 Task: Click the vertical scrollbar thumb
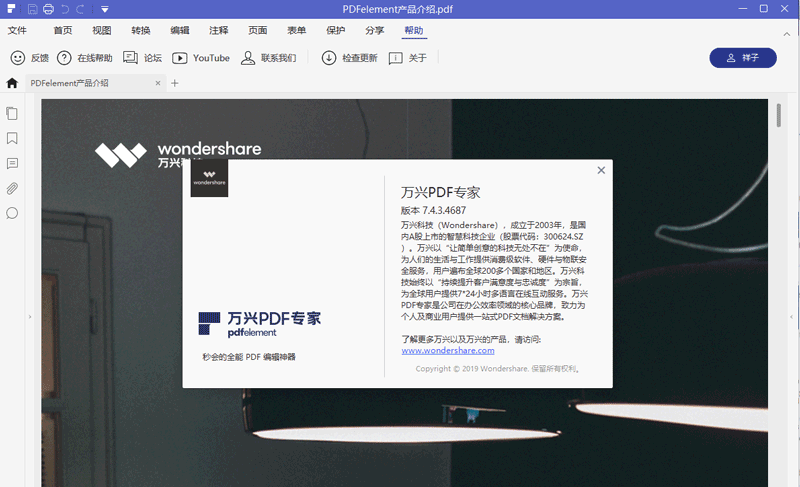[779, 115]
